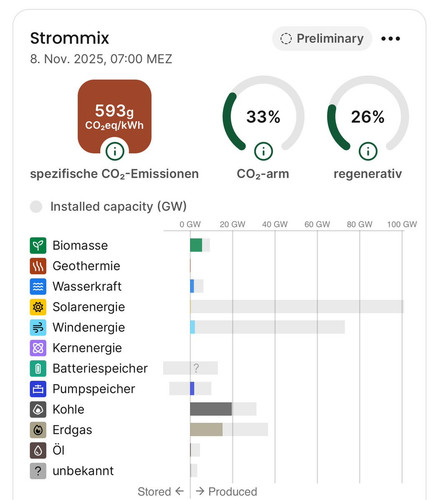This screenshot has width=439, height=500.
Task: Open info icon under CO₂-arm gauge
Action: click(x=263, y=151)
